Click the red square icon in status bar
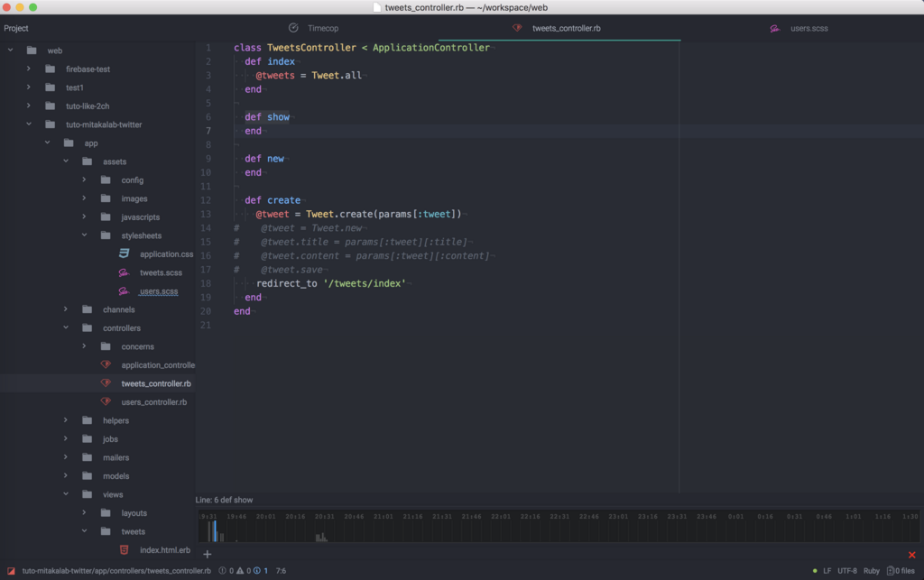This screenshot has width=924, height=580. (11, 571)
